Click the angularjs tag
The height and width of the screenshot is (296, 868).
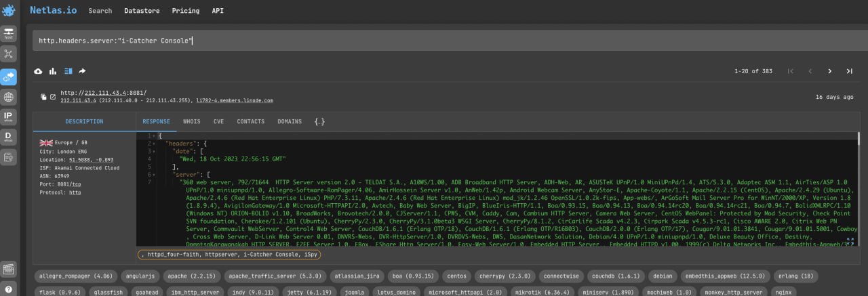[140, 276]
